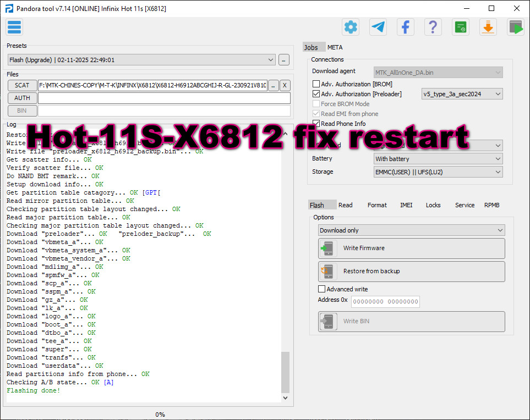The height and width of the screenshot is (420, 530).
Task: Click the orange download updates icon
Action: pos(488,27)
